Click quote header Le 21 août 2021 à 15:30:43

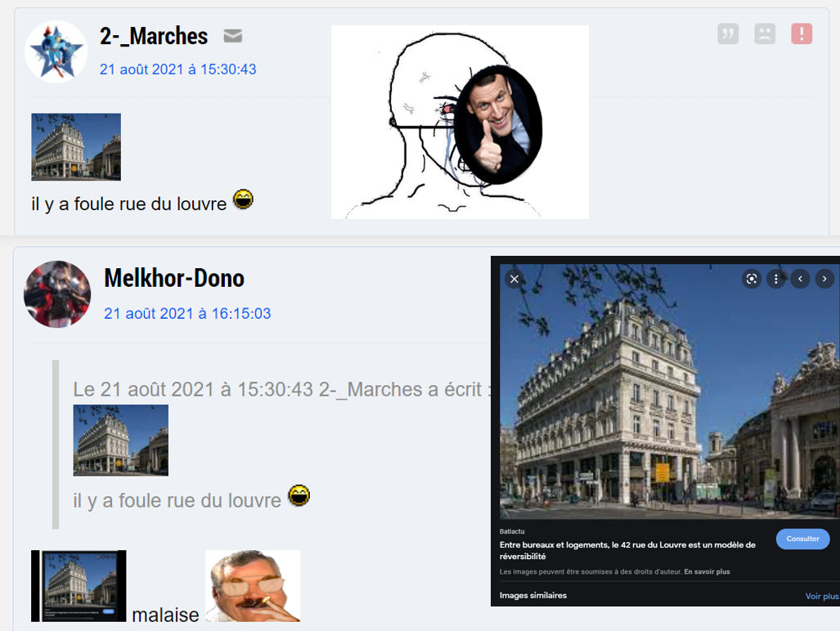[x=282, y=389]
